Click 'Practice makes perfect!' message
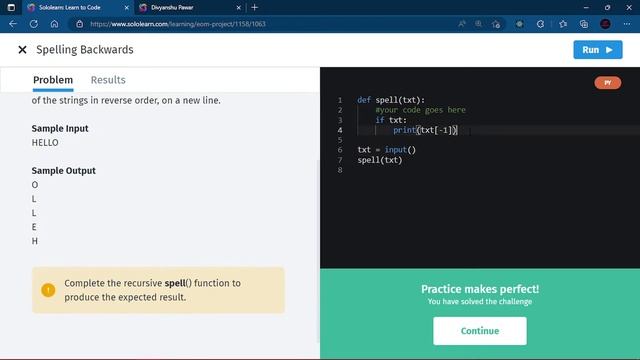The height and width of the screenshot is (360, 640). pos(480,289)
